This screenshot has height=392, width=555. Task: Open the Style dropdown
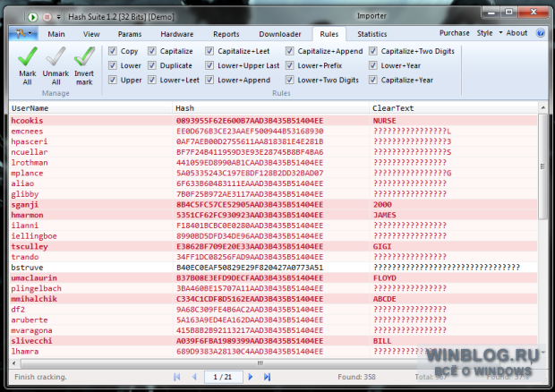[490, 33]
